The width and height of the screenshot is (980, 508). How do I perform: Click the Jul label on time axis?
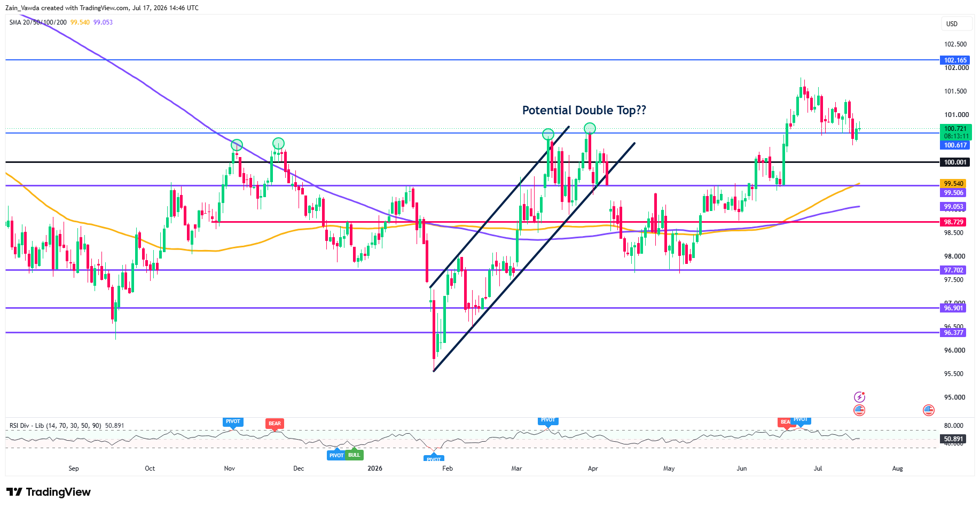coord(818,468)
